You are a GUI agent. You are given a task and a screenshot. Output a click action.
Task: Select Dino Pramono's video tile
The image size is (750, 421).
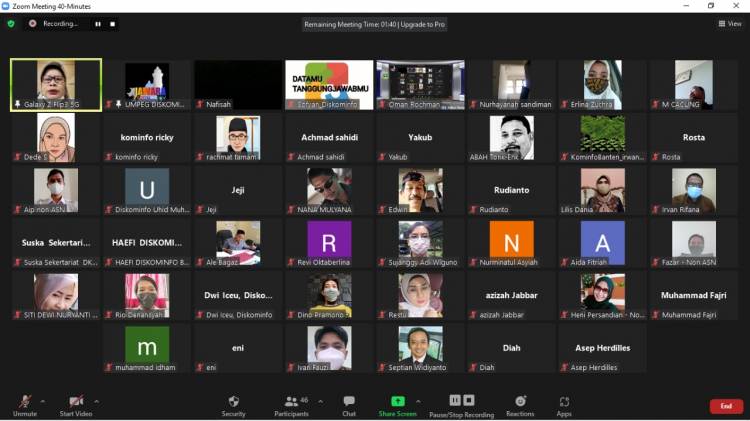[329, 296]
